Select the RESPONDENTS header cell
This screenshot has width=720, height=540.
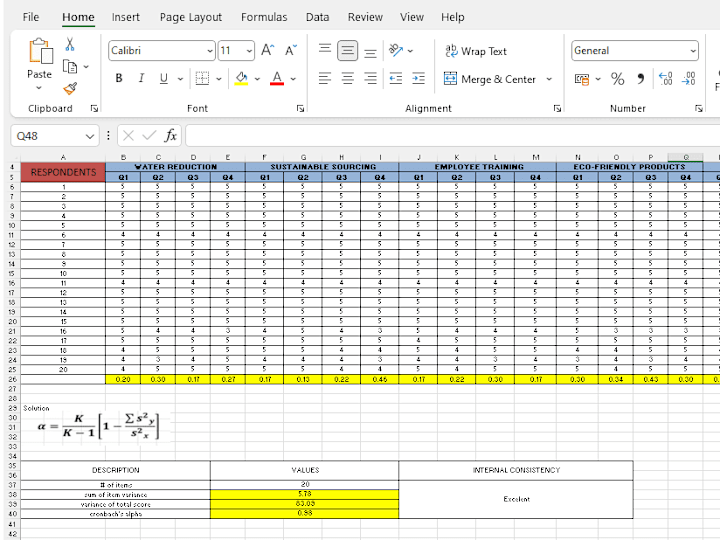(63, 172)
